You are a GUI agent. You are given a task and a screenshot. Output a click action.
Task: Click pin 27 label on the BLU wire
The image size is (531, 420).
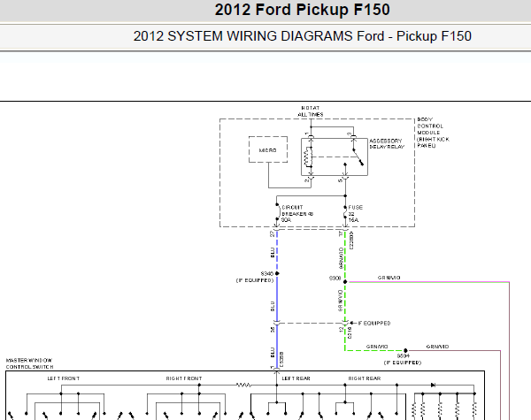(x=273, y=233)
